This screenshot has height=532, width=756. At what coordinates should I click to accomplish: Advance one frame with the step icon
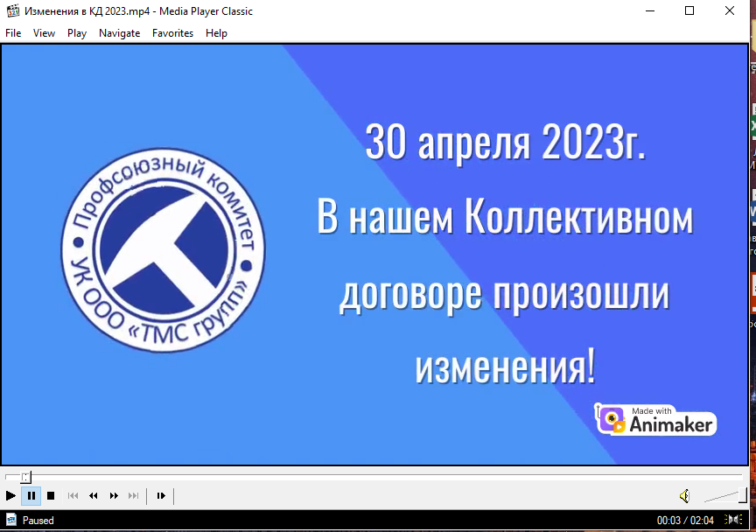[161, 496]
